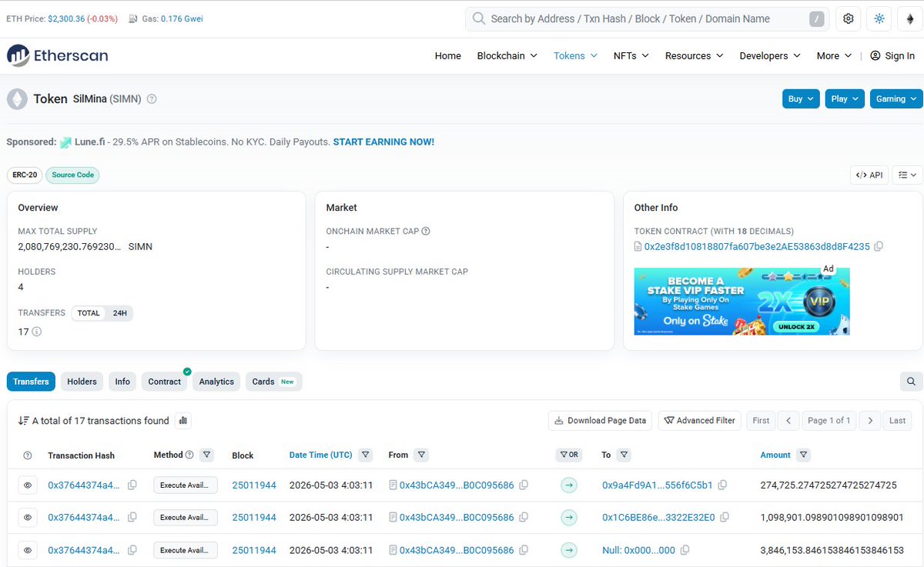Switch to the Cards tab

pyautogui.click(x=273, y=382)
